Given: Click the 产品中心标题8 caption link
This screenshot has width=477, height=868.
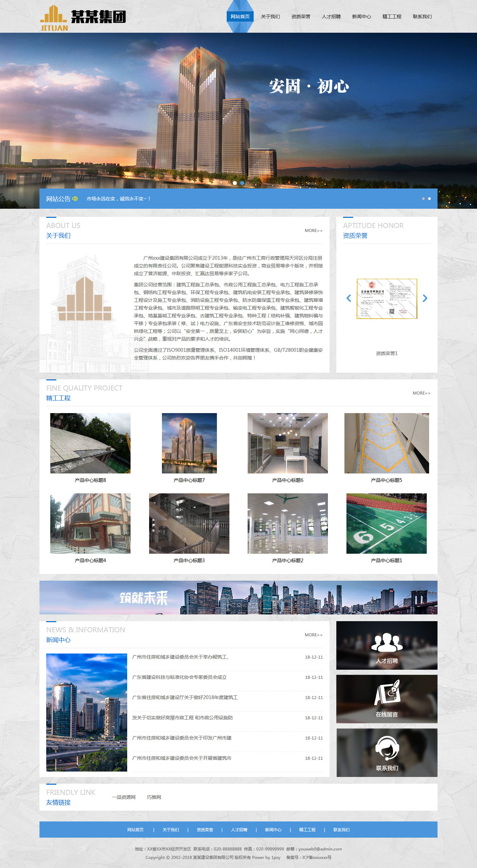Looking at the screenshot, I should pyautogui.click(x=90, y=480).
